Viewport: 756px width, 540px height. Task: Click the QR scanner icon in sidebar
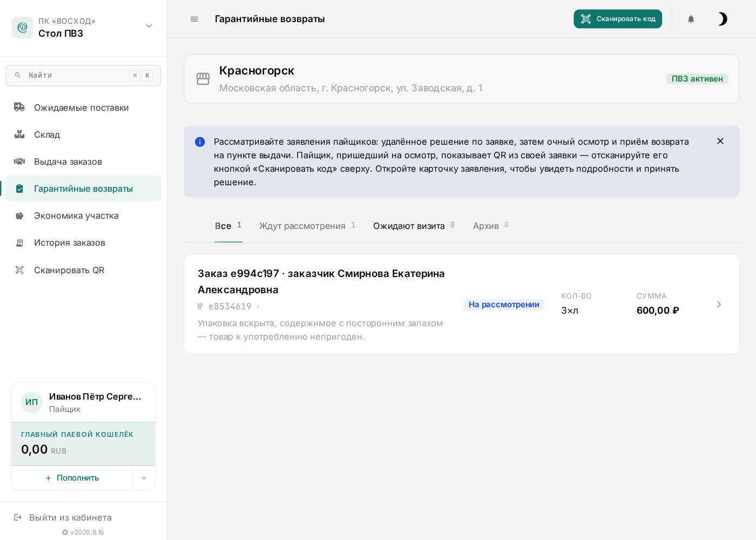19,270
